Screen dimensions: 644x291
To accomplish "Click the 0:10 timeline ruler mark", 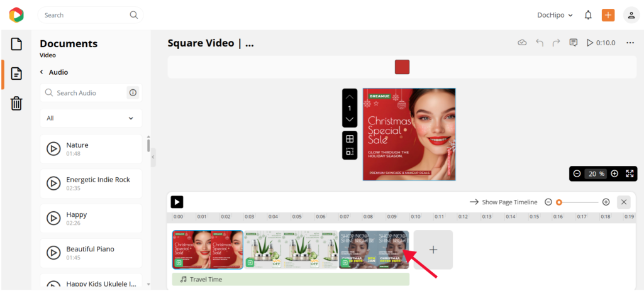I will click(416, 216).
